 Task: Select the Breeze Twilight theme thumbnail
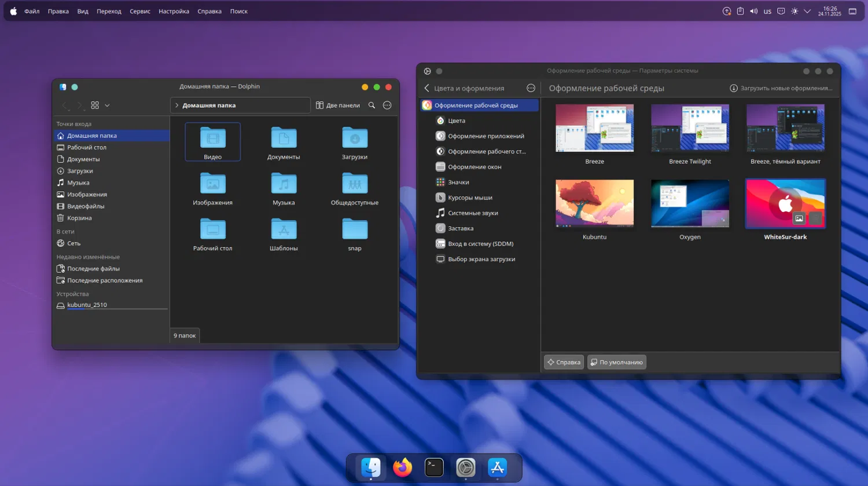[x=690, y=129]
